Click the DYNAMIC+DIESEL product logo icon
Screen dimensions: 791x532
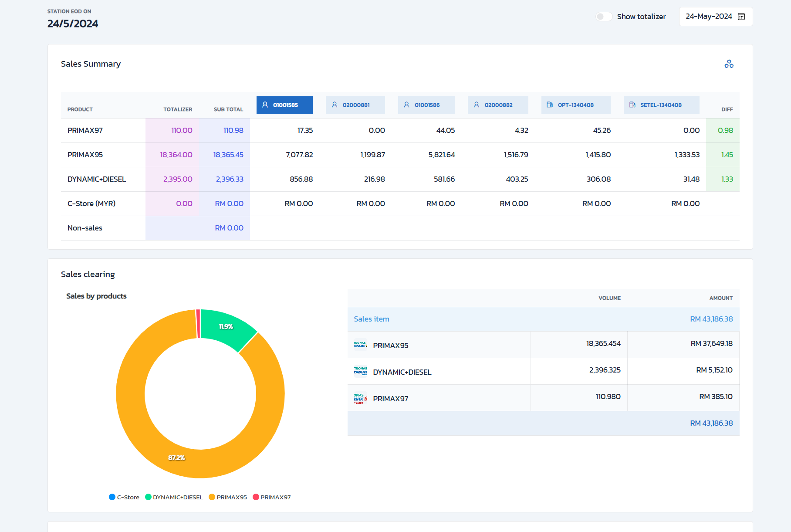point(360,372)
